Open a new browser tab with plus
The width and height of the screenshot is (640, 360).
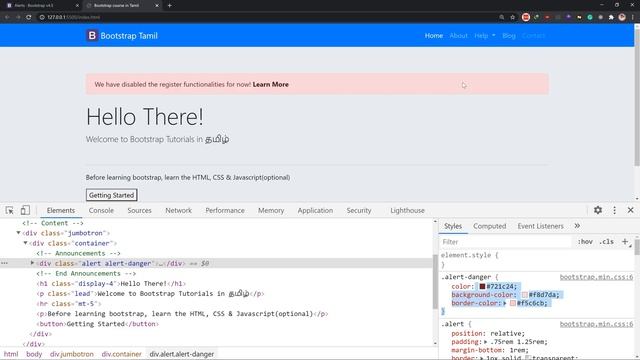169,6
